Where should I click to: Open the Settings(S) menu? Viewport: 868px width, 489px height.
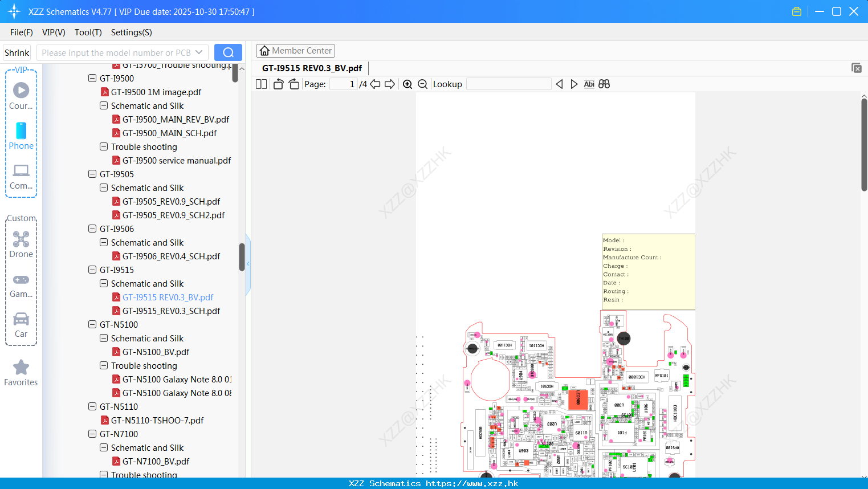pos(132,32)
